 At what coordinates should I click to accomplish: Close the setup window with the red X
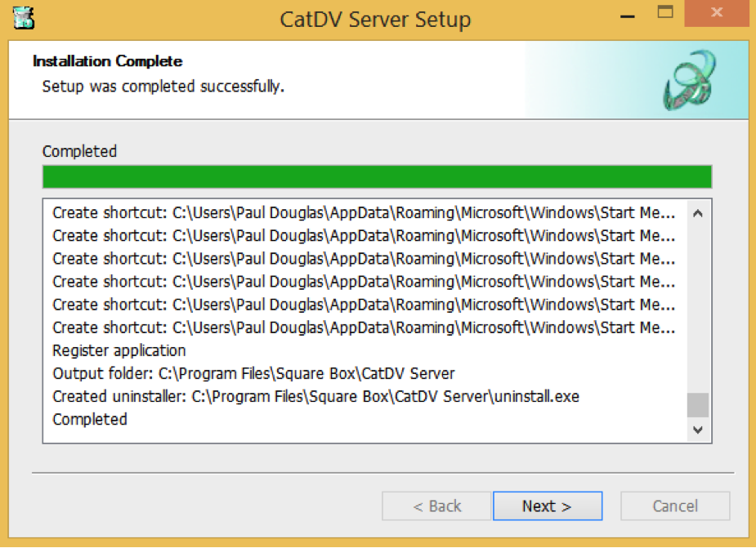click(x=716, y=13)
